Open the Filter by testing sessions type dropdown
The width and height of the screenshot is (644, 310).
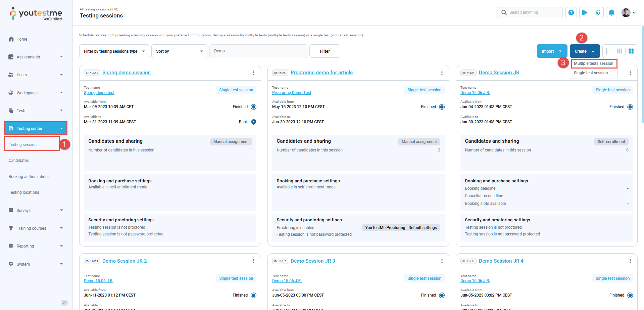(x=114, y=51)
